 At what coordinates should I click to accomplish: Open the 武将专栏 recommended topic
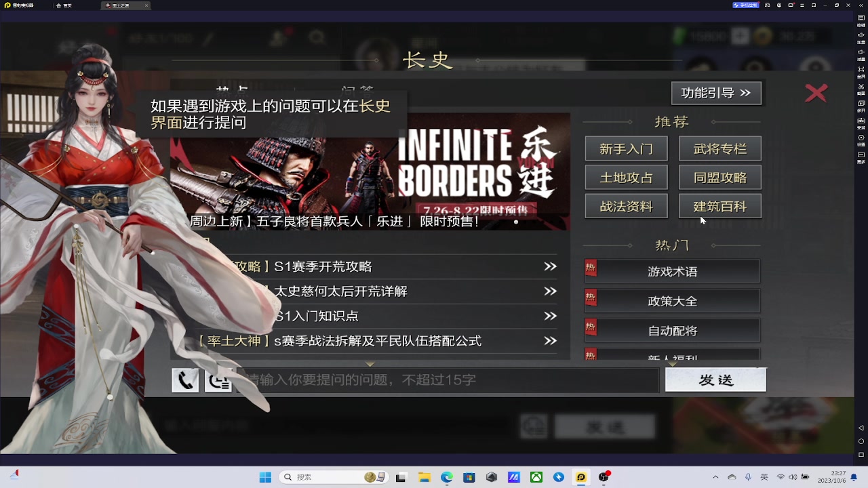pos(720,148)
